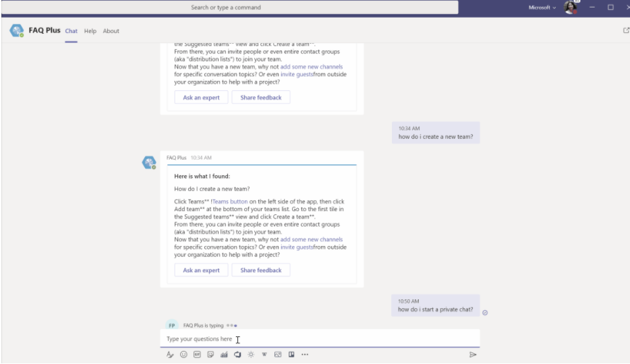Click 'FAQ Plus is typing' indicator text
This screenshot has width=630, height=364.
pyautogui.click(x=203, y=326)
